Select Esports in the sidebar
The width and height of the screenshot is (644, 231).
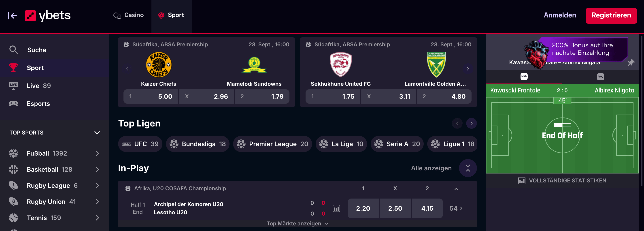pyautogui.click(x=38, y=104)
